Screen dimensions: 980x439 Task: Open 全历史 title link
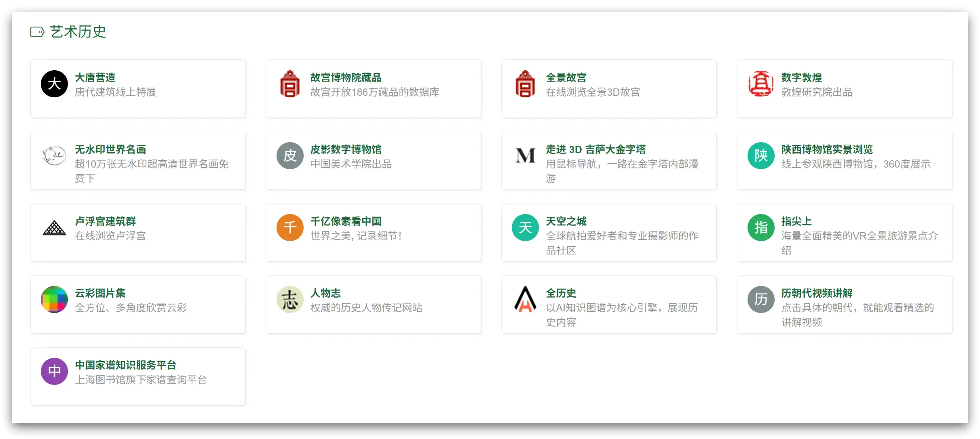click(x=561, y=293)
